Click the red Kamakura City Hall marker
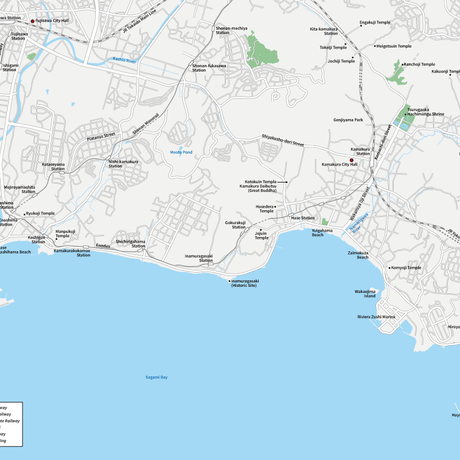The width and height of the screenshot is (460, 460). (351, 160)
